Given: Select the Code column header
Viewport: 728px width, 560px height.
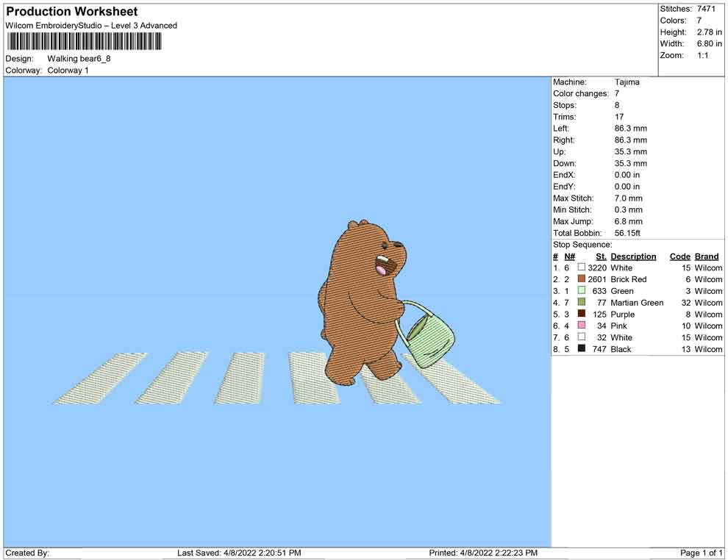Looking at the screenshot, I should 679,256.
